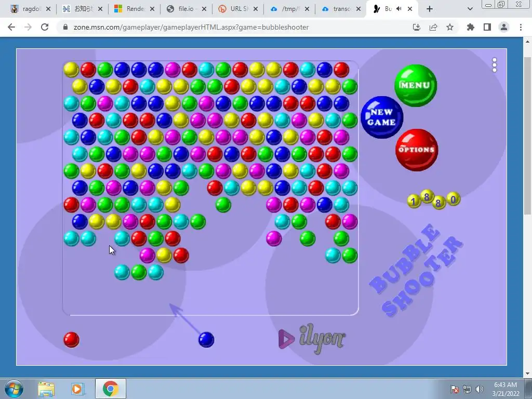
Task: Reload the Bubble Shooter page
Action: pos(45,27)
